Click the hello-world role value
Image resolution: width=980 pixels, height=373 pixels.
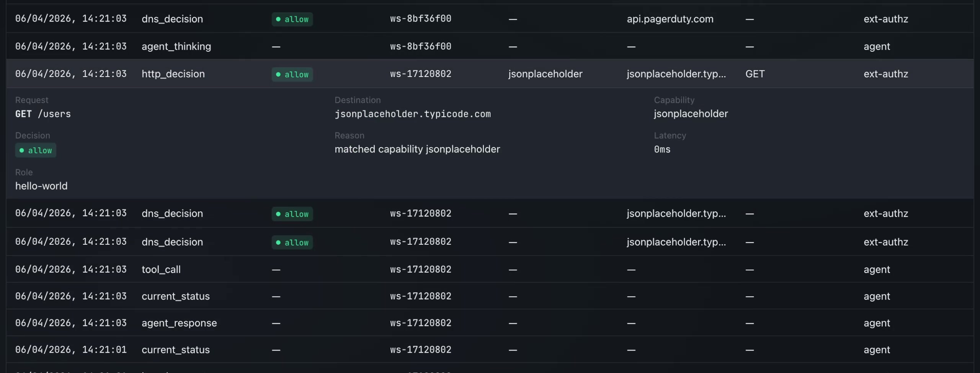click(41, 186)
